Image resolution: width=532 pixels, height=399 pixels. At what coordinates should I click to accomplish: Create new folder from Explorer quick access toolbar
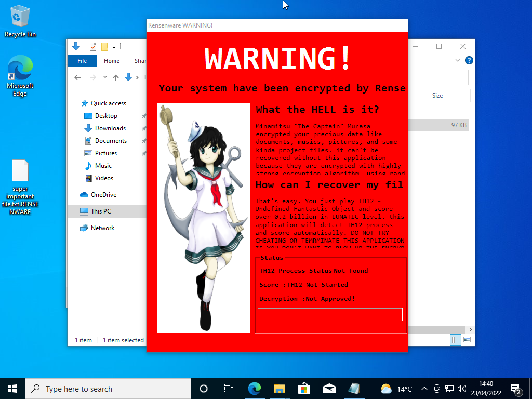click(104, 46)
